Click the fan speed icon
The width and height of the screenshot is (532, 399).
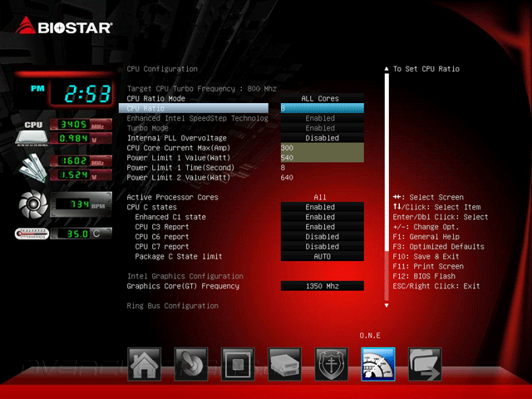point(33,204)
